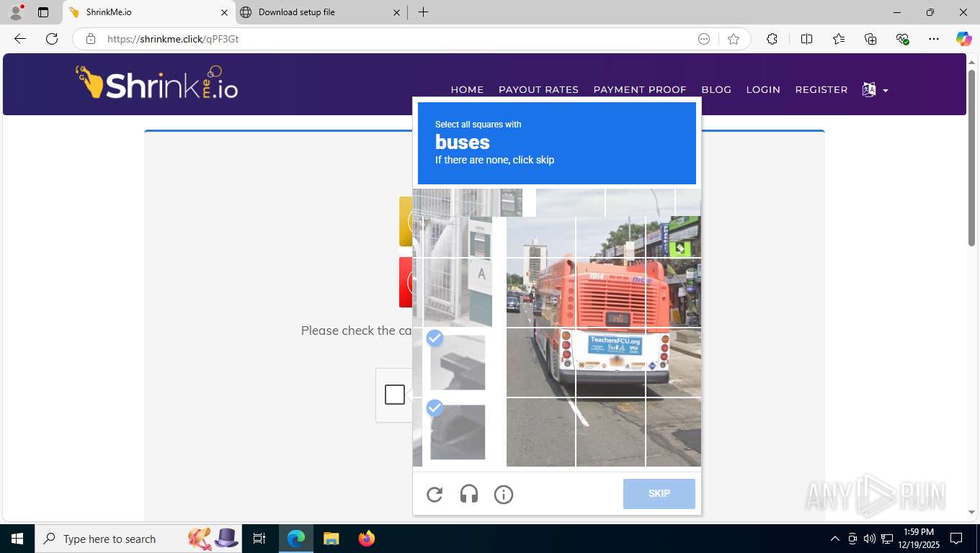Open Microsoft Edge from taskbar
Screen dimensions: 980x553
[296, 539]
